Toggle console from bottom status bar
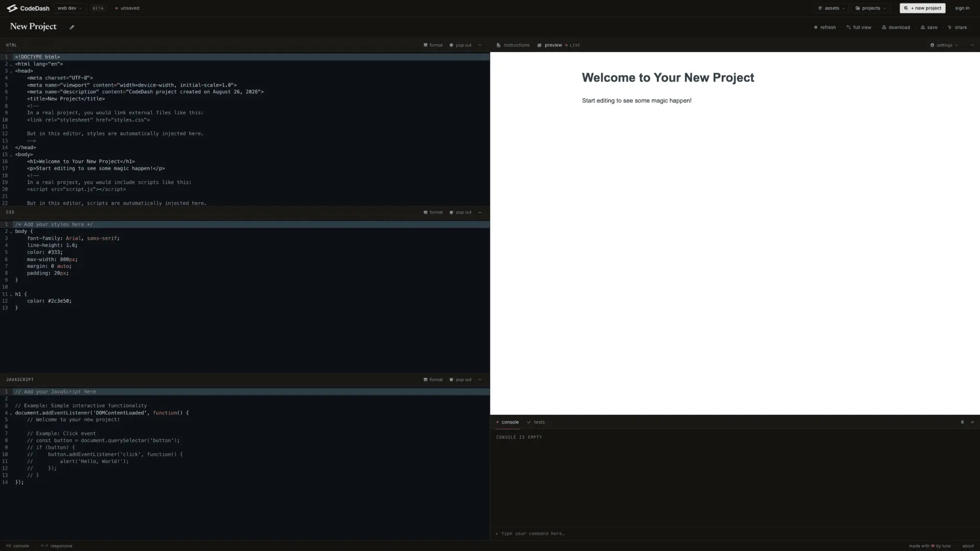980x551 pixels. pos(17,546)
